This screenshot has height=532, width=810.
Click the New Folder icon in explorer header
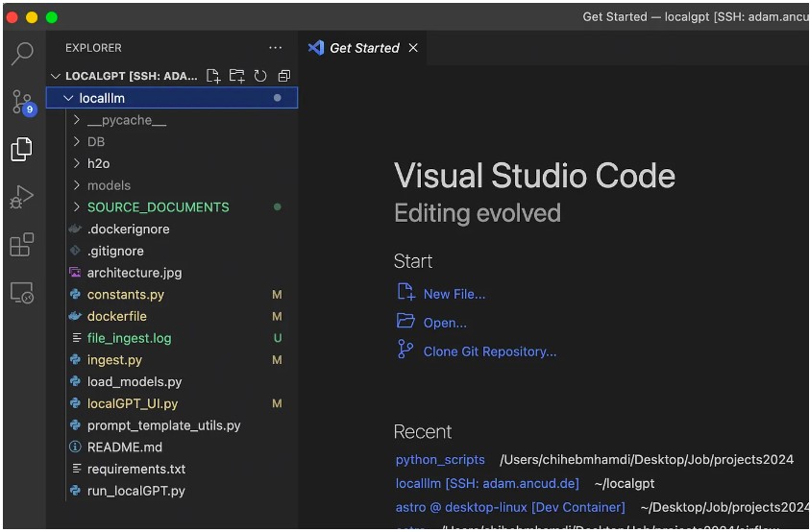(x=236, y=76)
